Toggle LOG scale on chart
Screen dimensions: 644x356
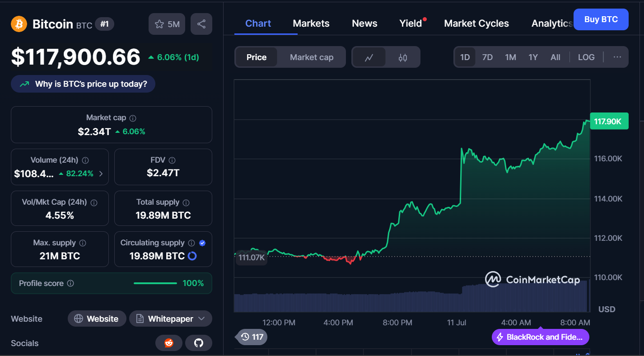(x=586, y=57)
